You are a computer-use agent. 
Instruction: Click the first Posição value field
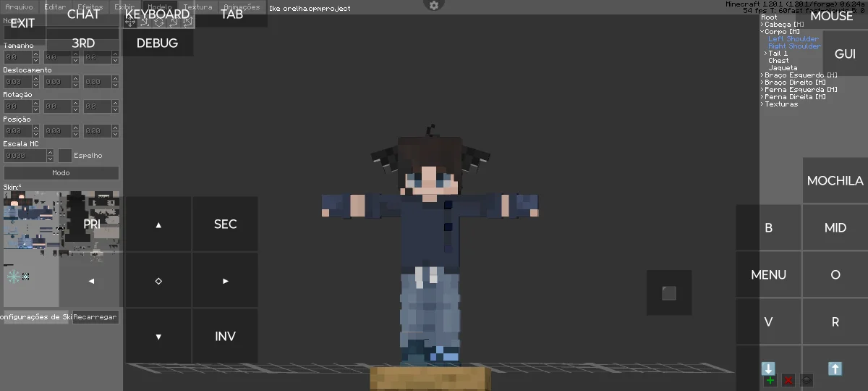(x=17, y=131)
